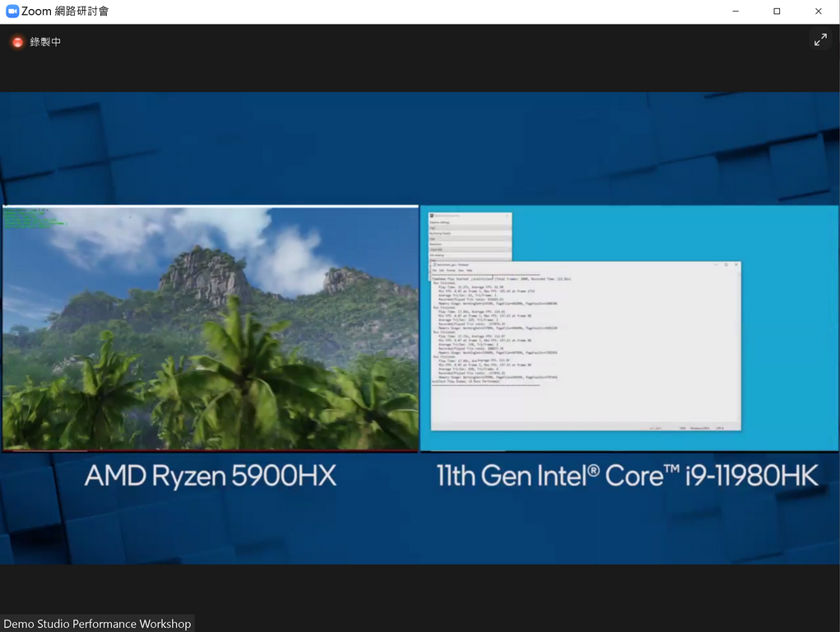The width and height of the screenshot is (840, 632).
Task: Click the benchmark results text in Notepad
Action: tap(501, 330)
